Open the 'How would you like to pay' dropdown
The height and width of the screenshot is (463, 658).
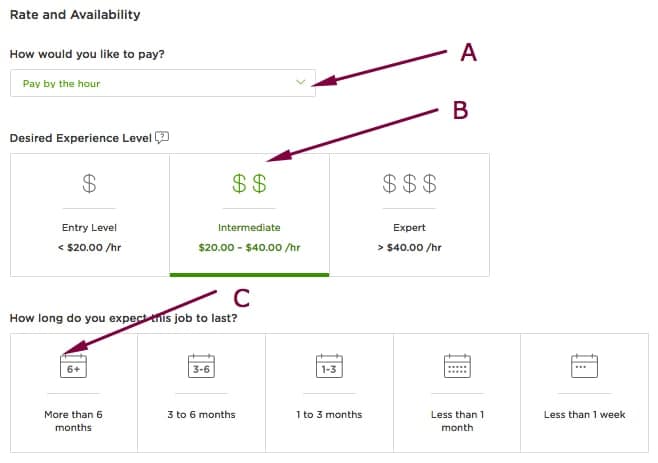point(163,83)
